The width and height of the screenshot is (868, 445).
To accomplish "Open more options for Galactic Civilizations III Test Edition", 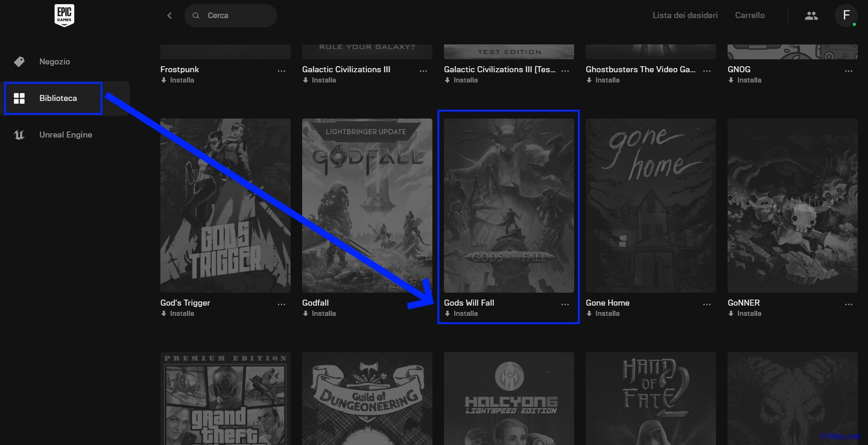I will (565, 71).
